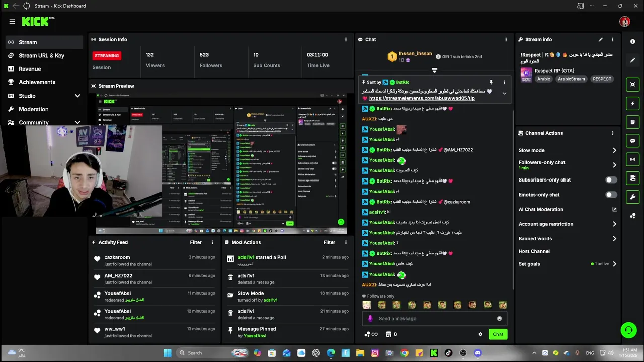The width and height of the screenshot is (644, 362).
Task: Open the Chat panel three-dot menu
Action: pos(506,39)
